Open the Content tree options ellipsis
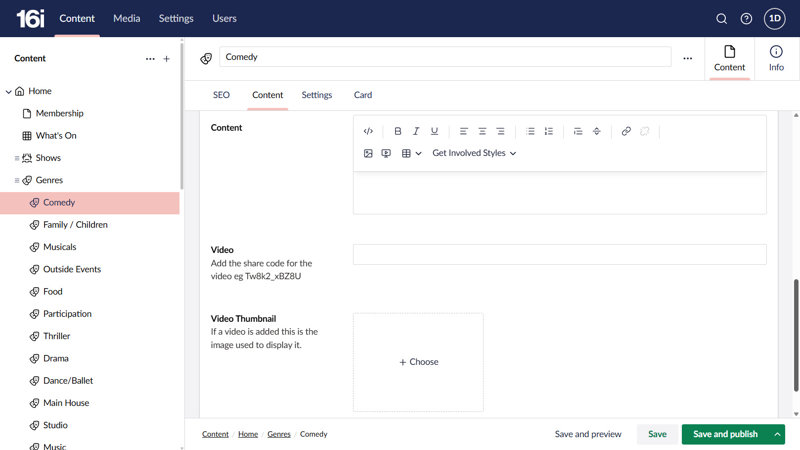 pyautogui.click(x=150, y=59)
